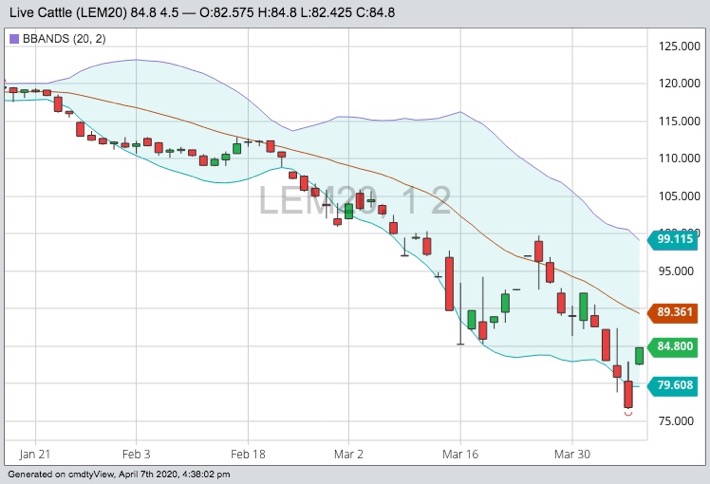This screenshot has height=484, width=710.
Task: Click the Mar 16 date axis label
Action: pyautogui.click(x=461, y=454)
